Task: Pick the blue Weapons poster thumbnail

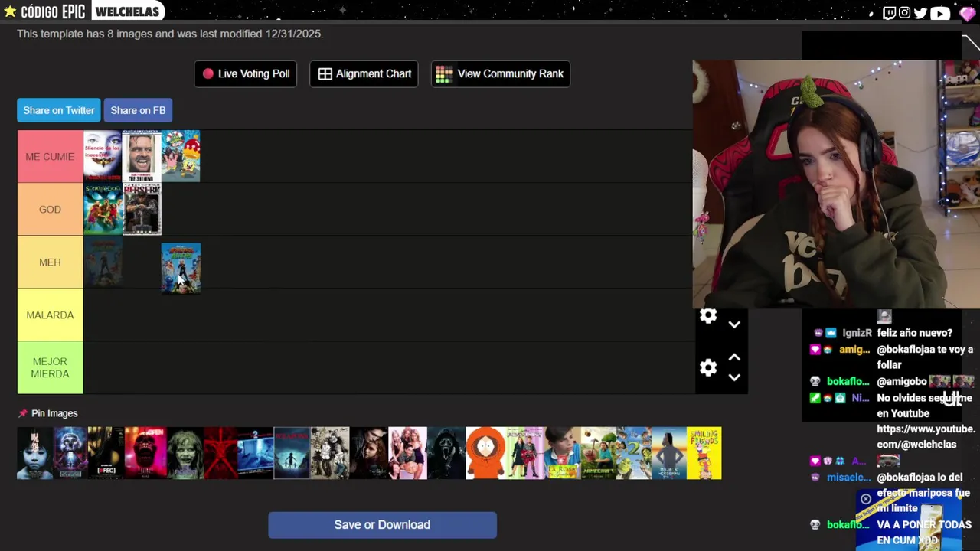Action: click(292, 453)
